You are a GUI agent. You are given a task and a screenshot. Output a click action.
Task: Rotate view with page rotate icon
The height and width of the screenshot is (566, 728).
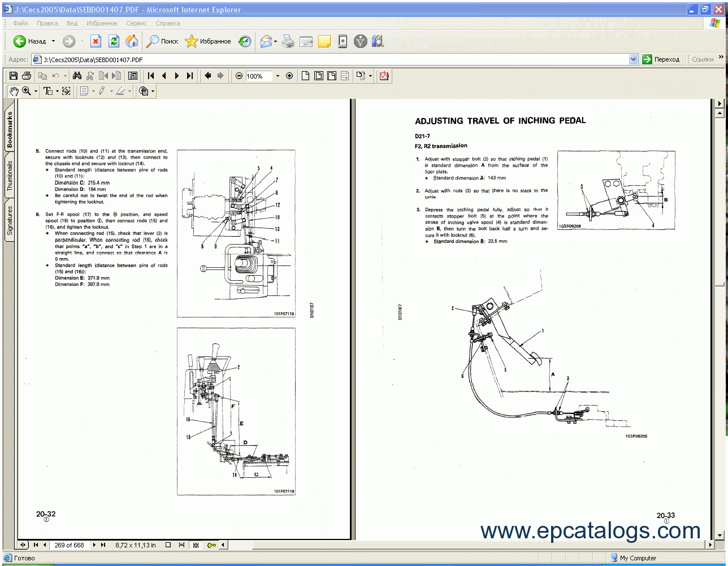pyautogui.click(x=360, y=76)
